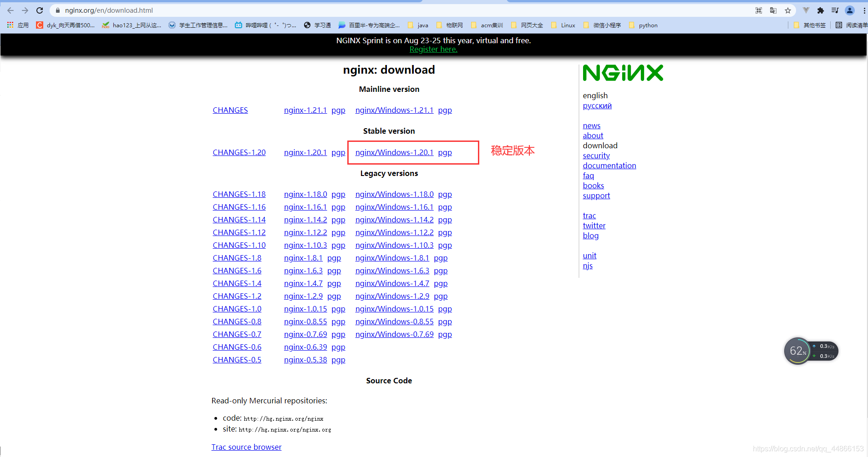868x457 pixels.
Task: Open the mainline CHANGES link
Action: click(230, 110)
